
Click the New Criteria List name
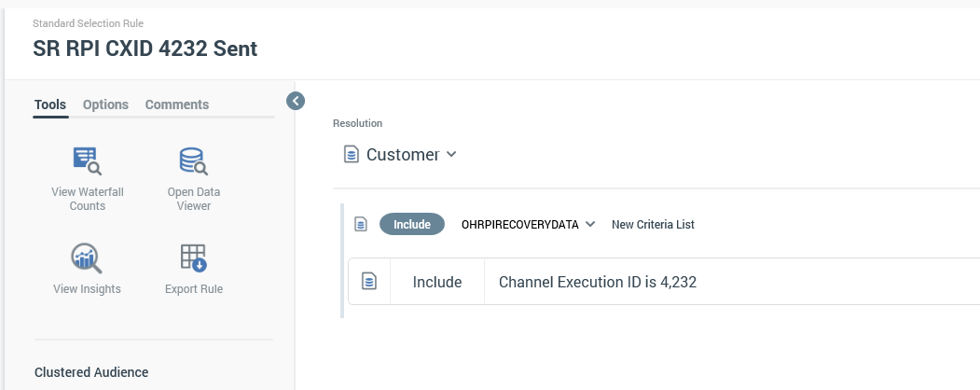pos(653,225)
